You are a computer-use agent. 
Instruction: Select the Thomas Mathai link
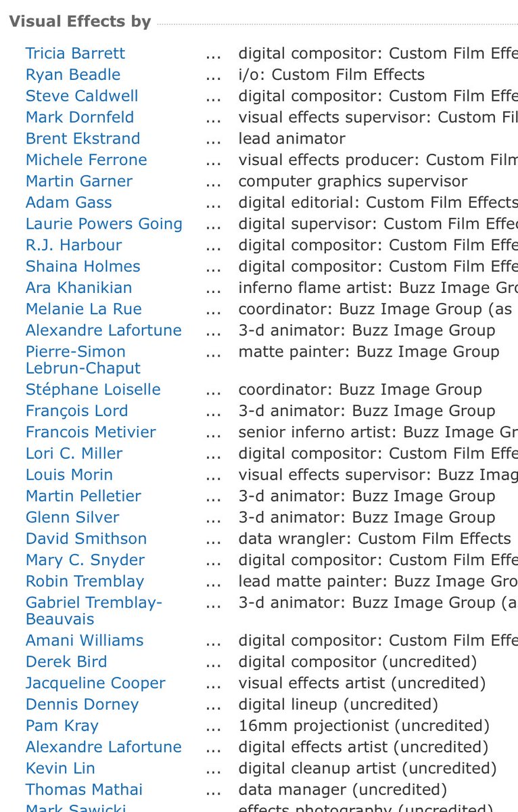[x=84, y=790]
